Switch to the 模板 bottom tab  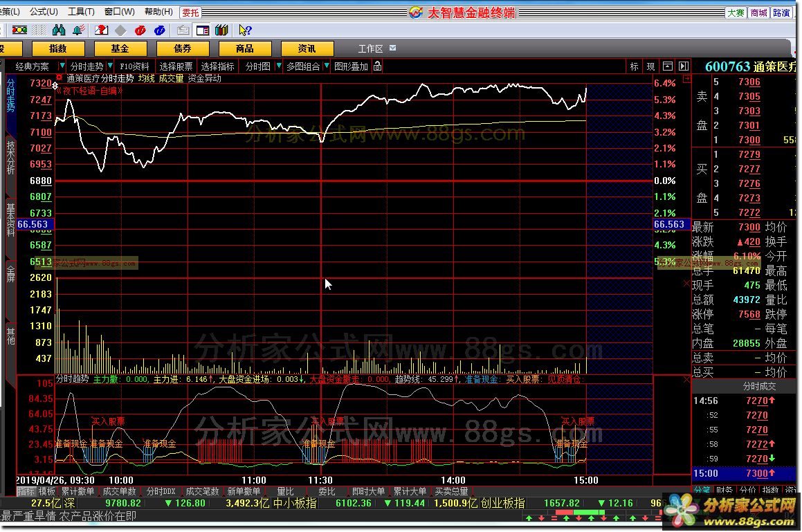(x=46, y=491)
